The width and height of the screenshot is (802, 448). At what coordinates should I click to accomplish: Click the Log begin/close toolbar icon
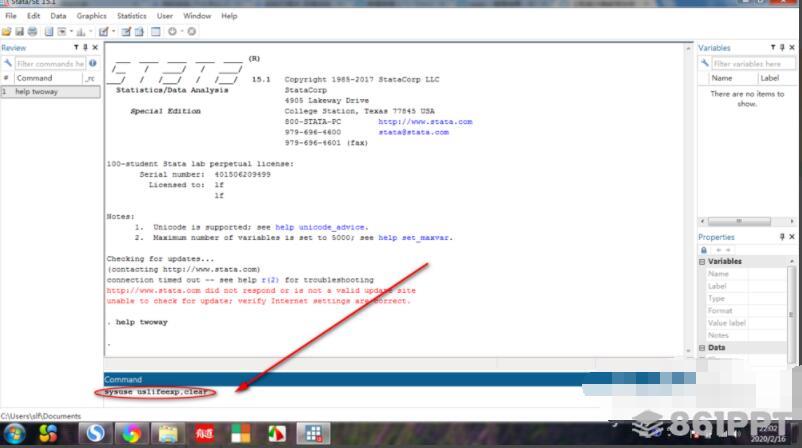coord(49,32)
